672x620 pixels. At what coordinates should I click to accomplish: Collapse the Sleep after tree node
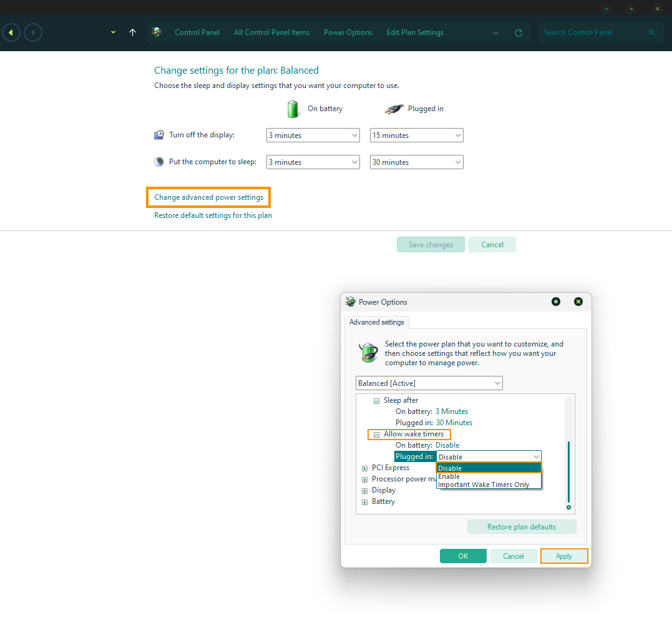pos(376,401)
